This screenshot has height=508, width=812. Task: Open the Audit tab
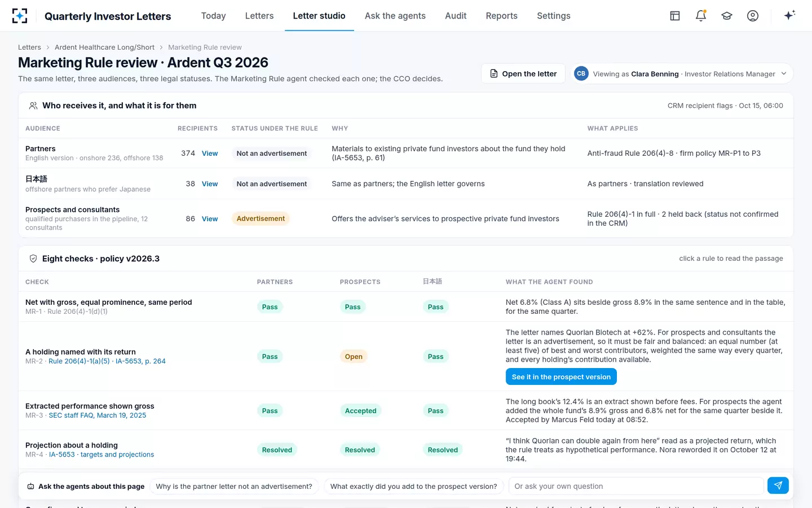coord(456,16)
